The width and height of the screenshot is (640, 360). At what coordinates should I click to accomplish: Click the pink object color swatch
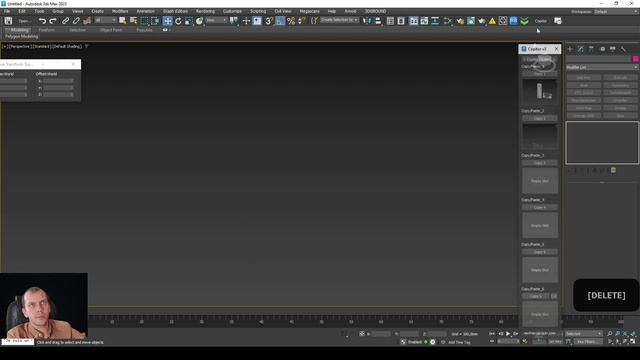(636, 59)
